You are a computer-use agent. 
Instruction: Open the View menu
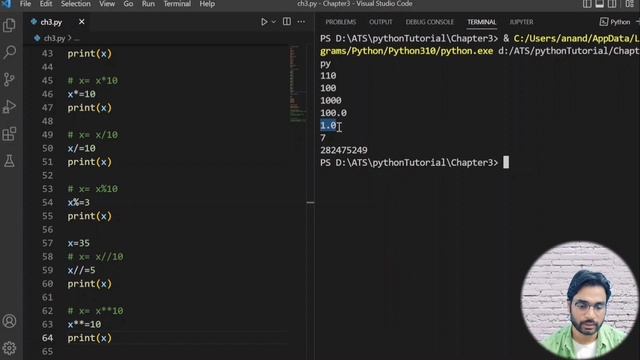107,4
